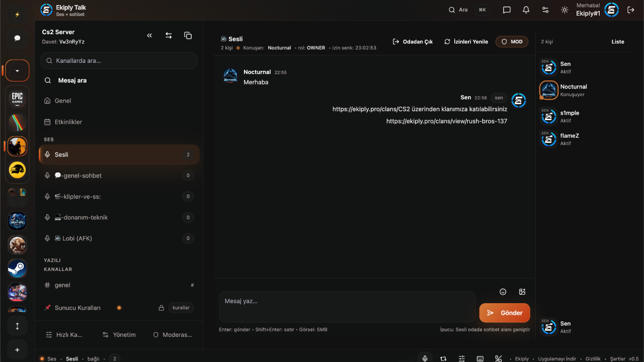This screenshot has height=362, width=644.
Task: Click into the 'Mesaj yaz...' message box
Action: click(x=347, y=306)
